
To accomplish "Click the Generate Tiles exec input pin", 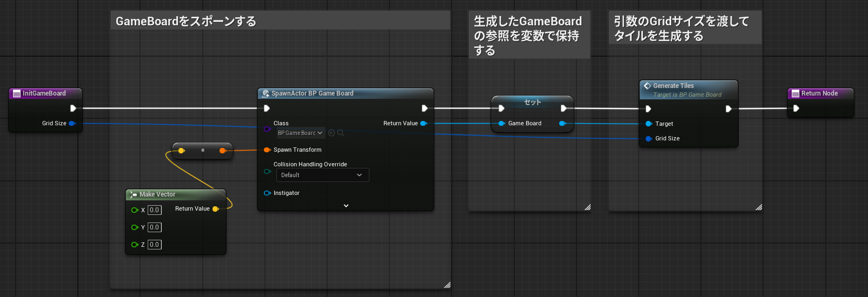I will pos(648,109).
